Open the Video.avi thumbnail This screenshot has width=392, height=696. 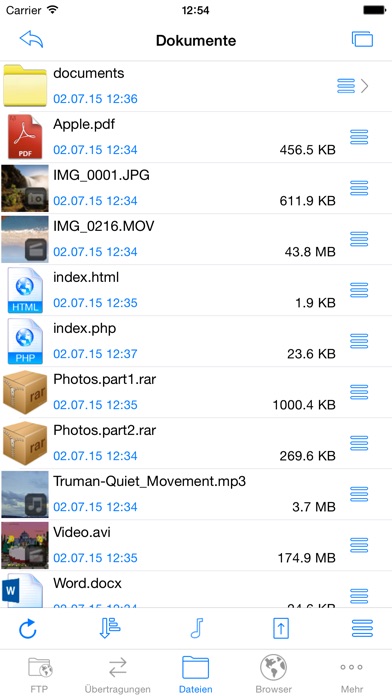25,546
